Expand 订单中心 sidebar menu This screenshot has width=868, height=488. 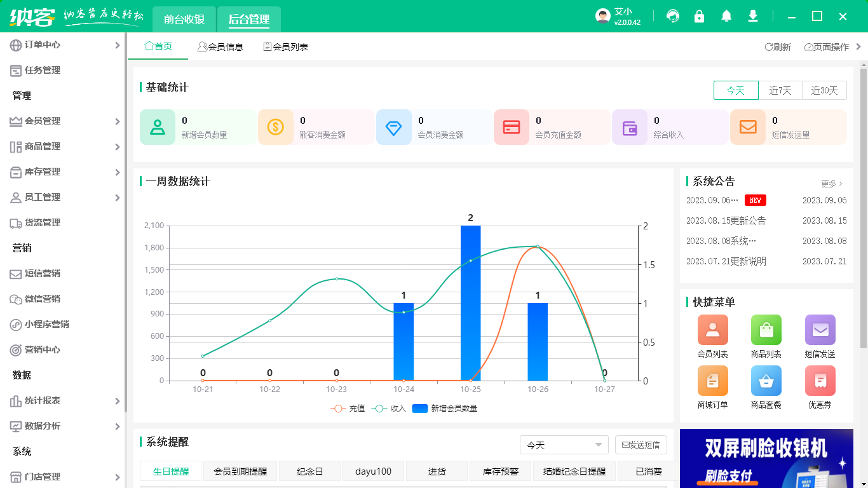coord(62,44)
